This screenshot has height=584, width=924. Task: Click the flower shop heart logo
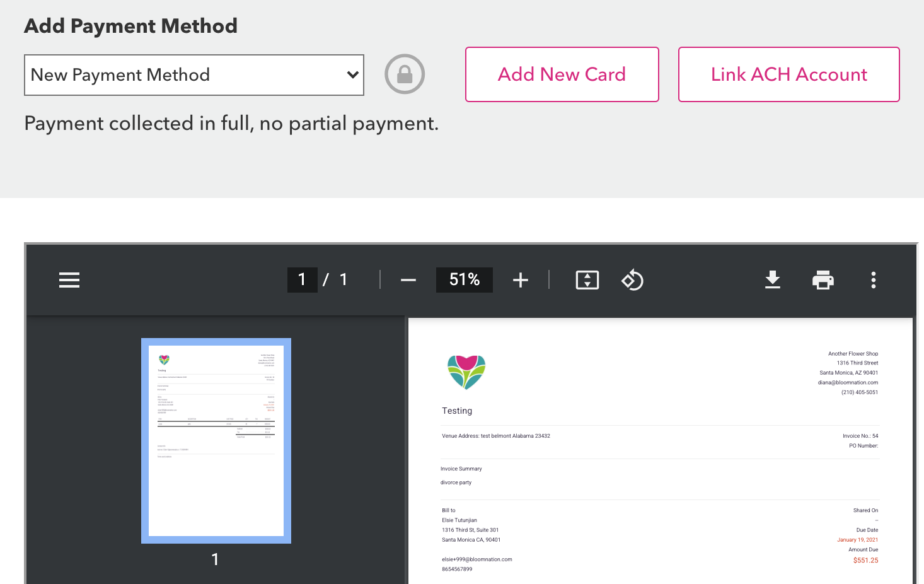click(x=466, y=371)
